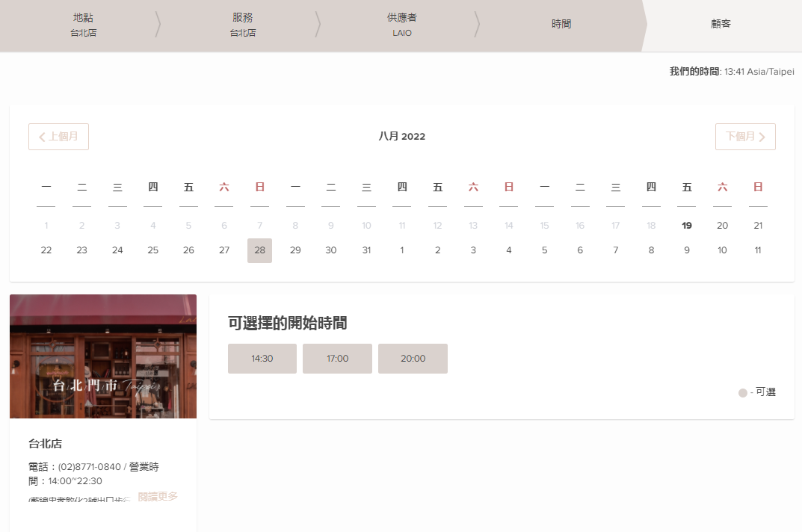Click the 可選 legend dot

point(743,393)
